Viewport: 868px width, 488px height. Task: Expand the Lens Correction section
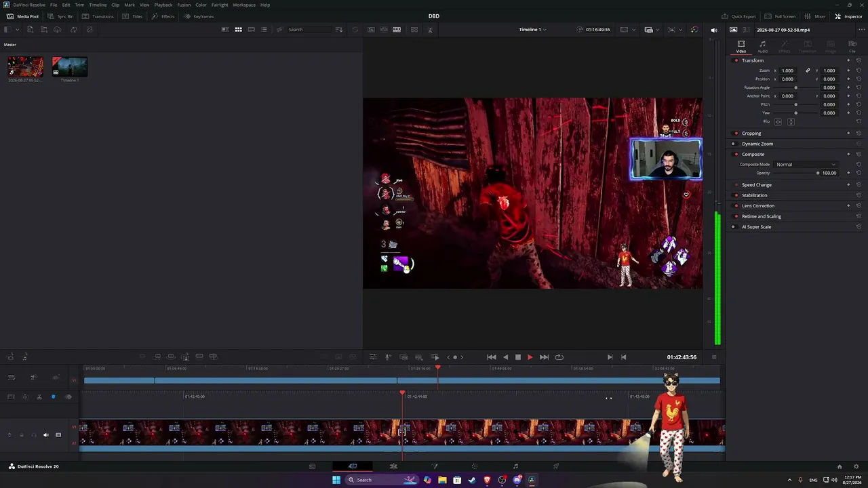(758, 205)
